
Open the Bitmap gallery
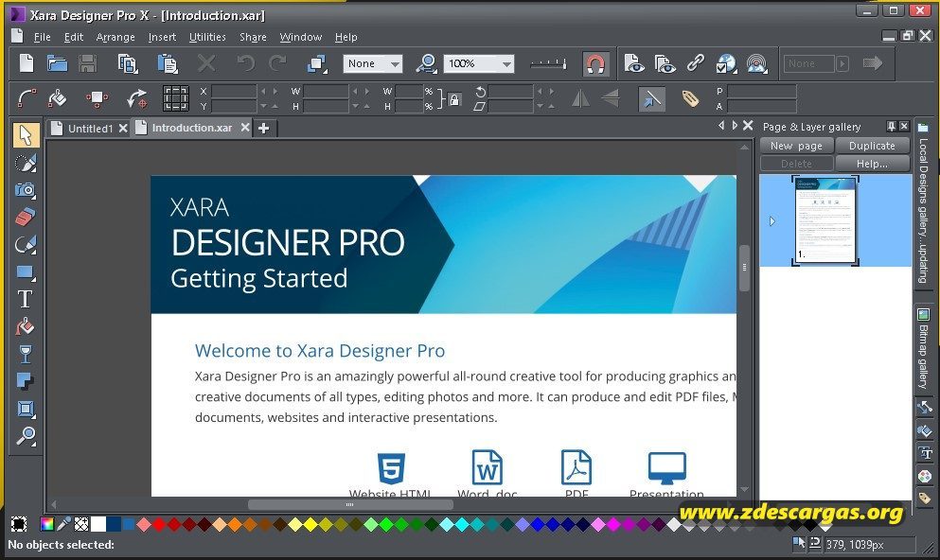923,348
